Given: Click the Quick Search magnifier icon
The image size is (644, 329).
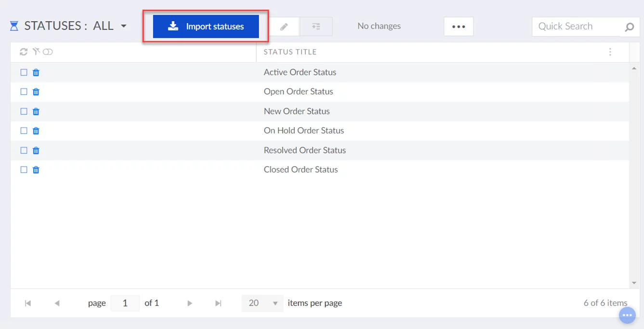Looking at the screenshot, I should (629, 27).
